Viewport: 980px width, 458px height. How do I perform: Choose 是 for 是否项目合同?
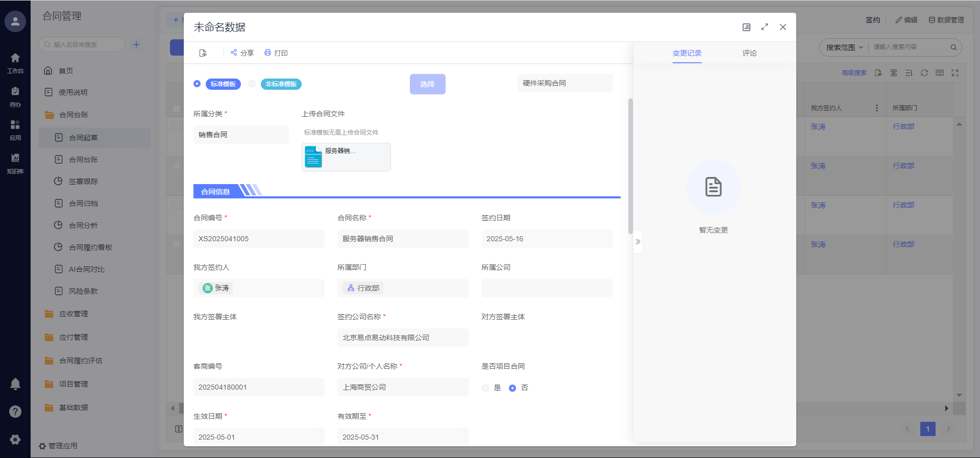pyautogui.click(x=485, y=388)
